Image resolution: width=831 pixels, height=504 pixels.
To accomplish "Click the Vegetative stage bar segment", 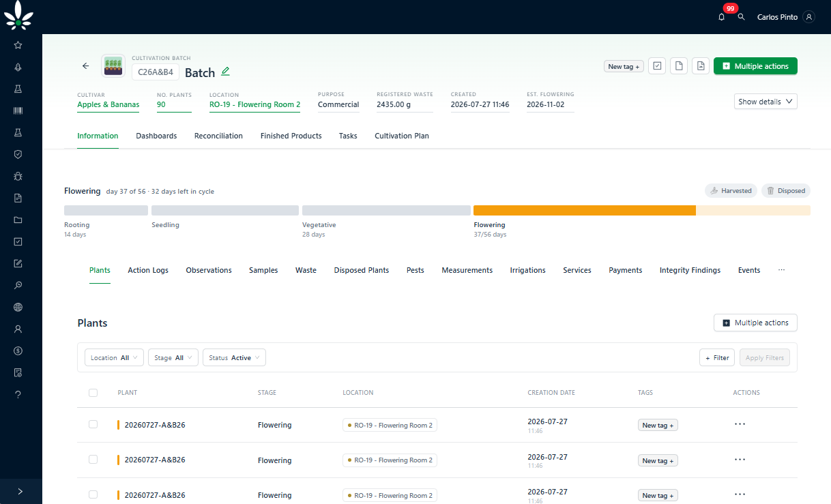I will (386, 210).
